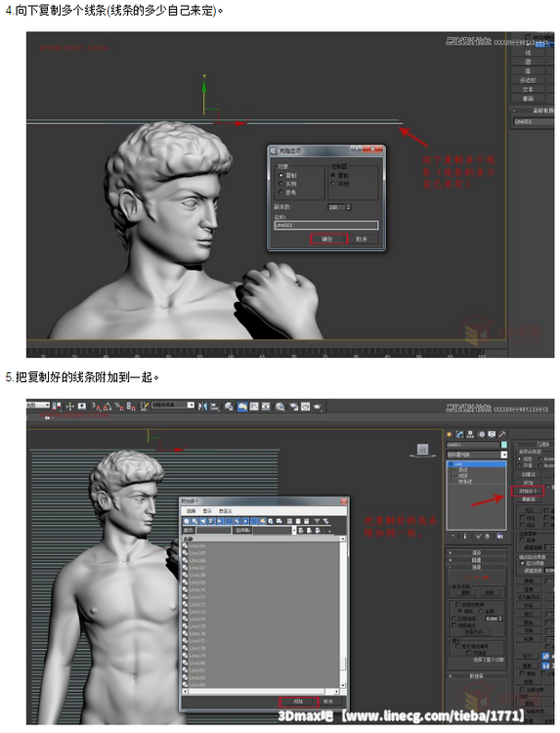This screenshot has width=560, height=733.
Task: Enable 显示顶点编号 checkbox
Action: click(457, 646)
